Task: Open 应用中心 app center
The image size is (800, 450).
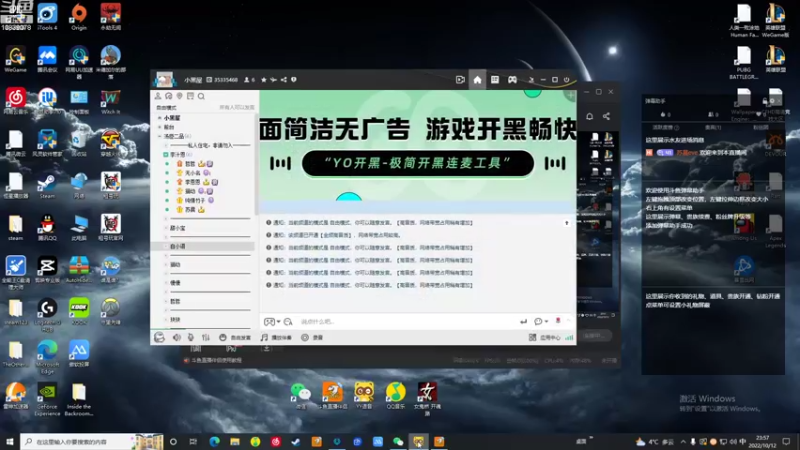Action: click(x=545, y=337)
